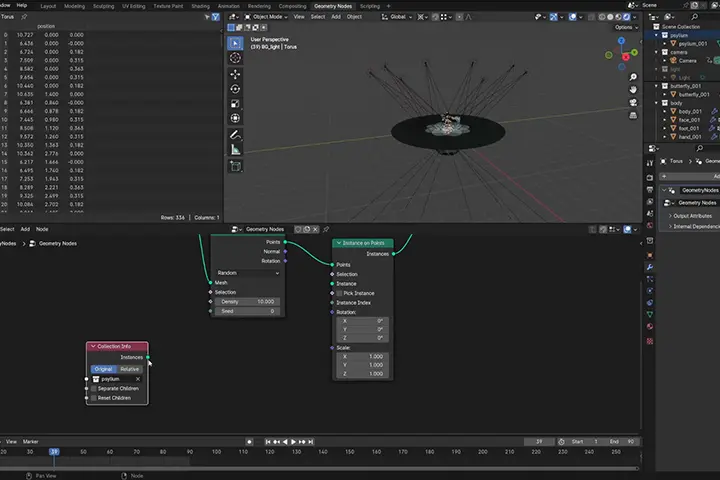This screenshot has width=720, height=480.
Task: Click the current frame marker 39
Action: click(54, 452)
